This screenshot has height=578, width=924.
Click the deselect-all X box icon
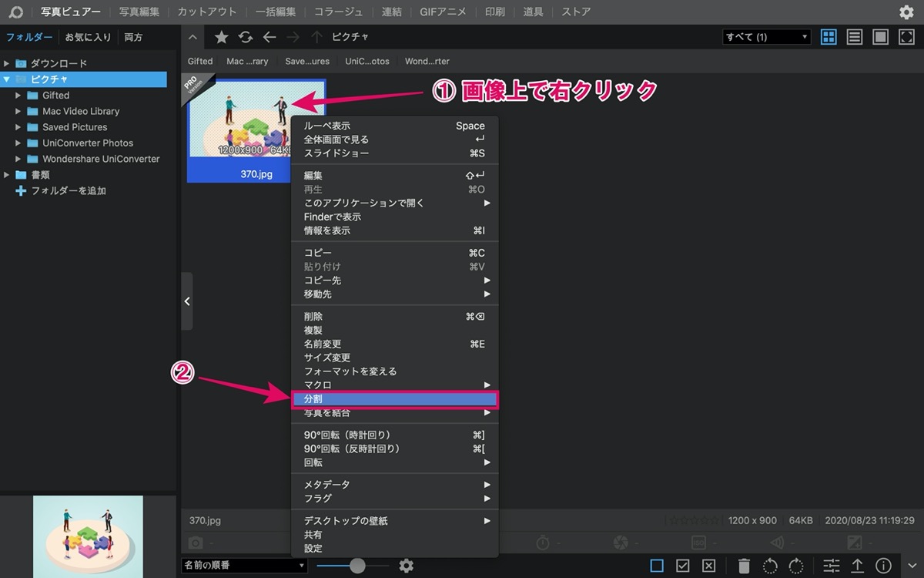click(x=709, y=566)
